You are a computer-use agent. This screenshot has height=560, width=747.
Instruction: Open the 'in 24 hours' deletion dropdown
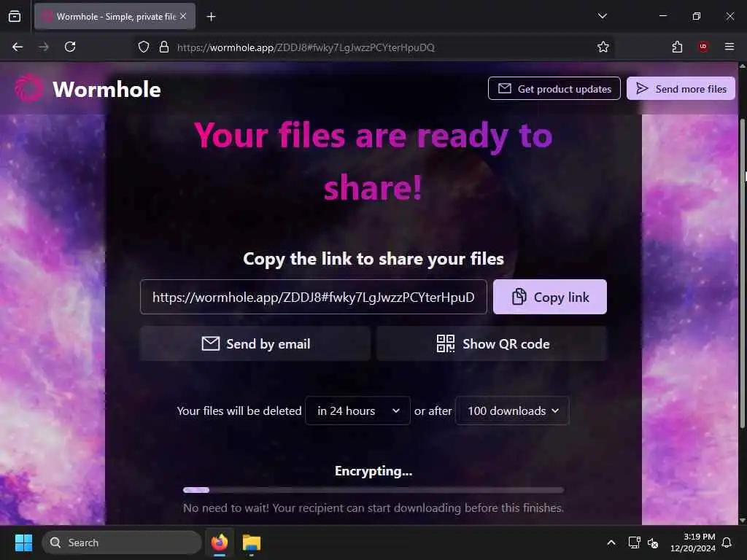click(x=357, y=411)
